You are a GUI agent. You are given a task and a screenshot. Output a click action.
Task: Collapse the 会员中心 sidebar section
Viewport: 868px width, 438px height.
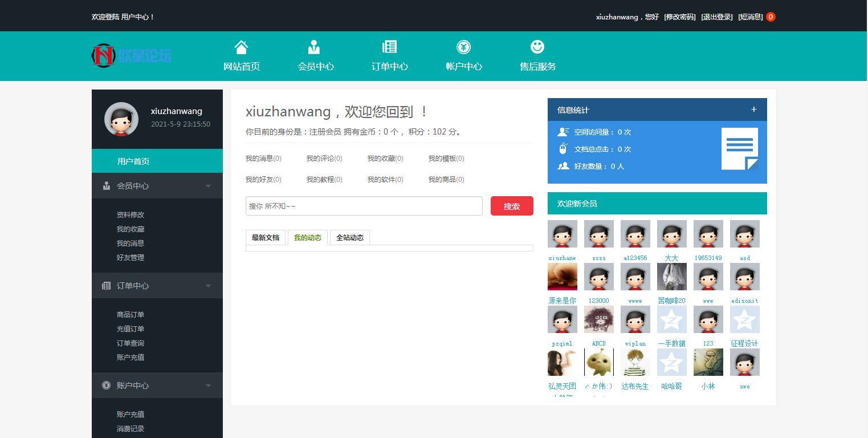pos(209,185)
